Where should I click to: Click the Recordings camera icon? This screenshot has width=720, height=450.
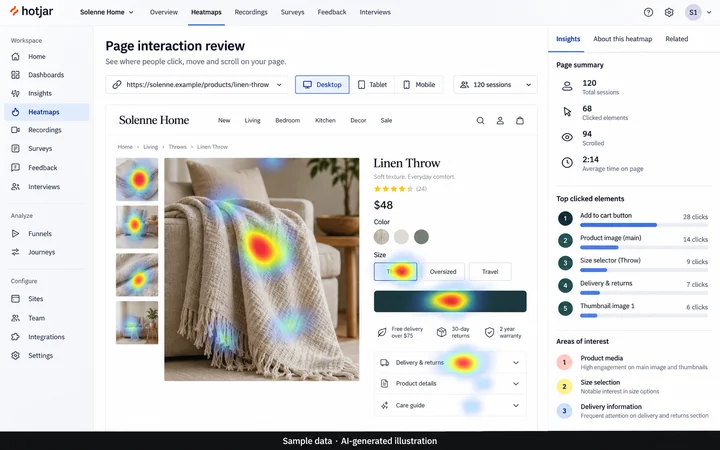point(16,130)
